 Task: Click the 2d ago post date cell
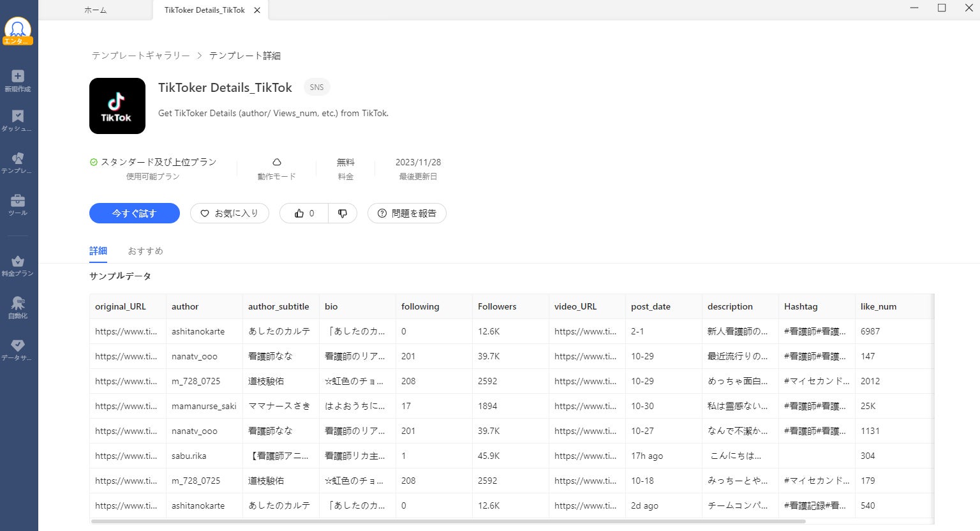(664, 505)
